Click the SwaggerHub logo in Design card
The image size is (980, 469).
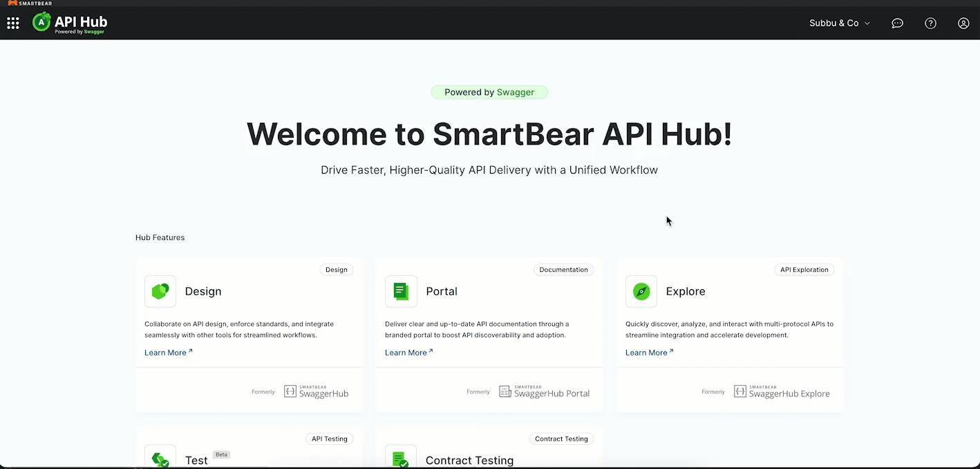[317, 392]
